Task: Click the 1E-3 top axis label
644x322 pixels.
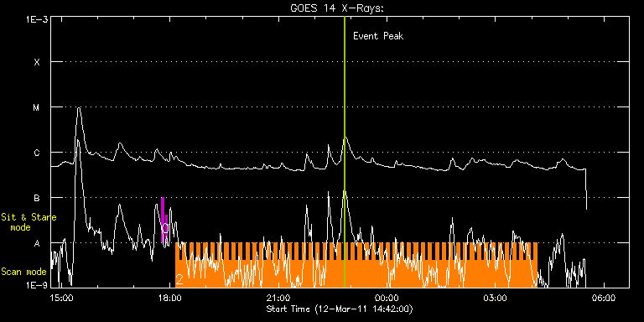Action: [x=37, y=19]
